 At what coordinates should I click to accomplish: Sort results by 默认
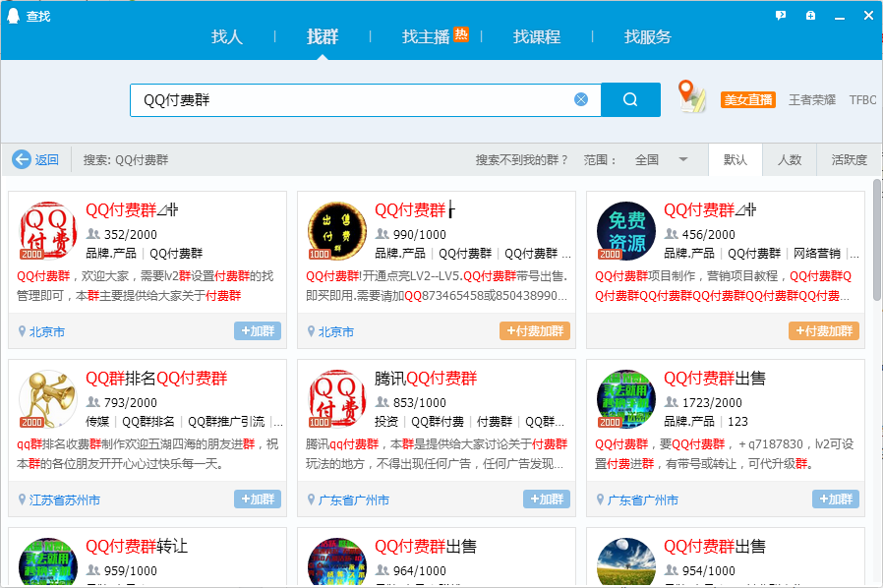click(735, 160)
